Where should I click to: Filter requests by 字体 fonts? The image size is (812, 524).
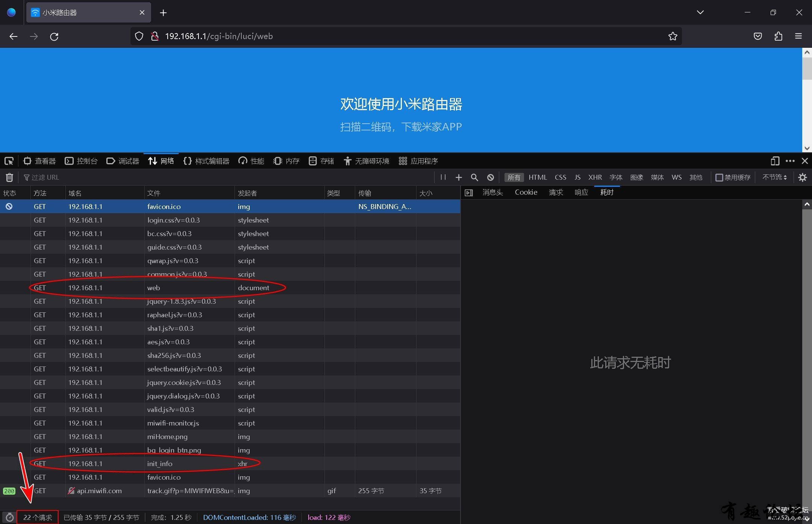616,177
